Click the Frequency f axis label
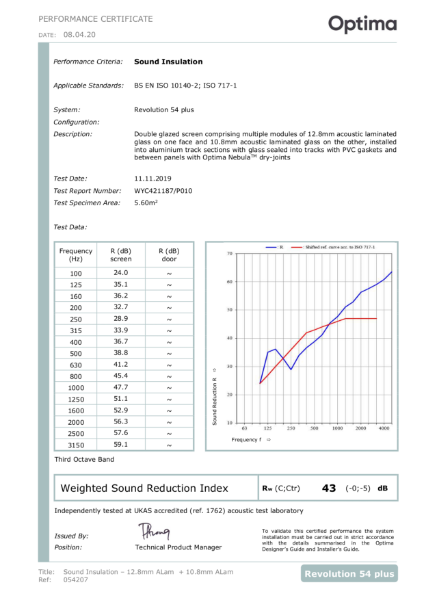The image size is (424, 600). (x=251, y=440)
